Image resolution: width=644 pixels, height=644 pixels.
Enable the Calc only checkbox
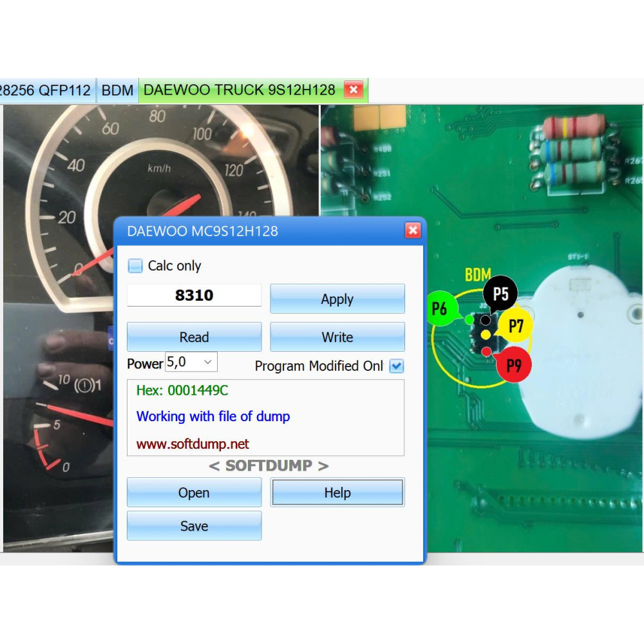135,266
